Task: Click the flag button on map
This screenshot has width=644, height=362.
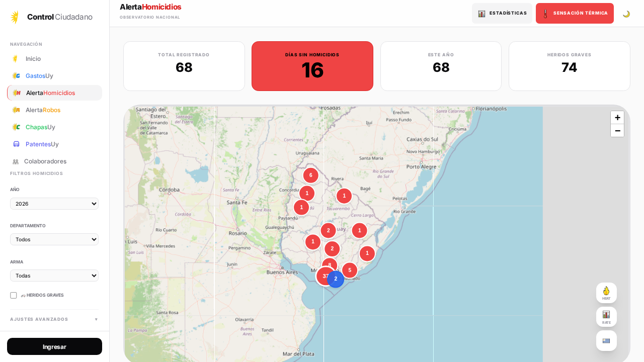Action: tap(606, 341)
